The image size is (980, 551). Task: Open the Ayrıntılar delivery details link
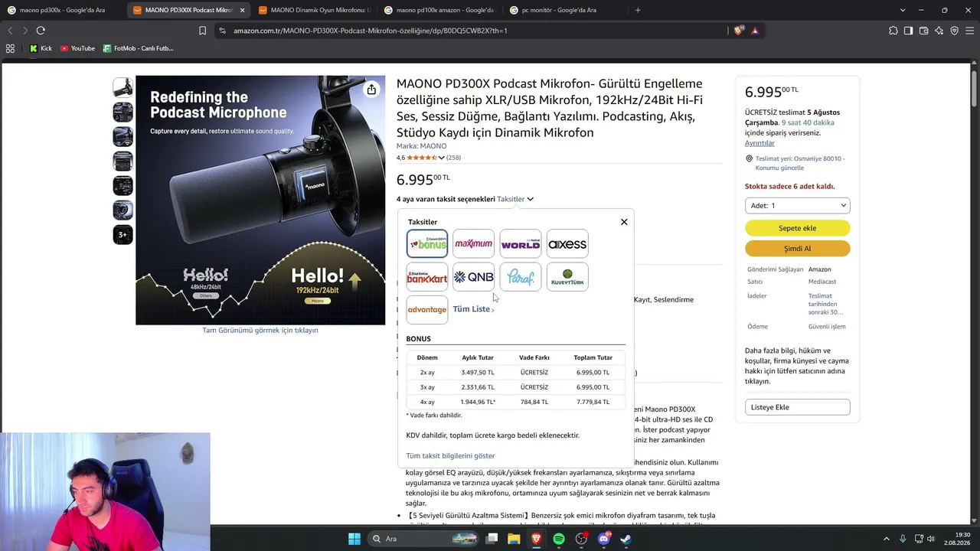759,143
